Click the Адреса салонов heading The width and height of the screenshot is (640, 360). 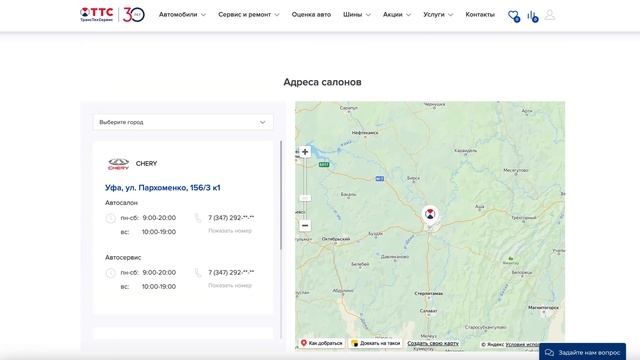point(322,82)
